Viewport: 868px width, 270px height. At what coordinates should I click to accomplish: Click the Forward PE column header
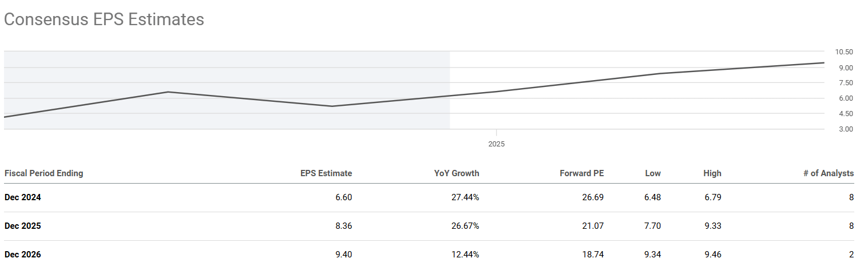pyautogui.click(x=581, y=173)
